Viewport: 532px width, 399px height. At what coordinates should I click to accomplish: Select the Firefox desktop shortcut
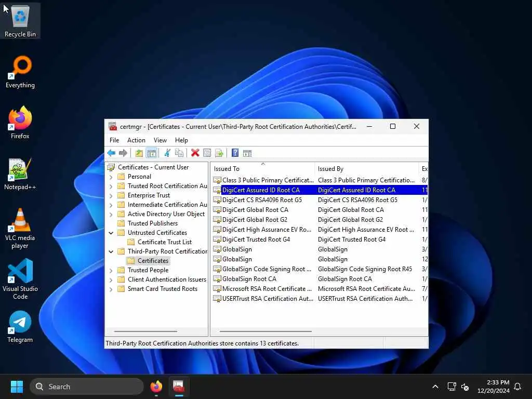point(20,123)
